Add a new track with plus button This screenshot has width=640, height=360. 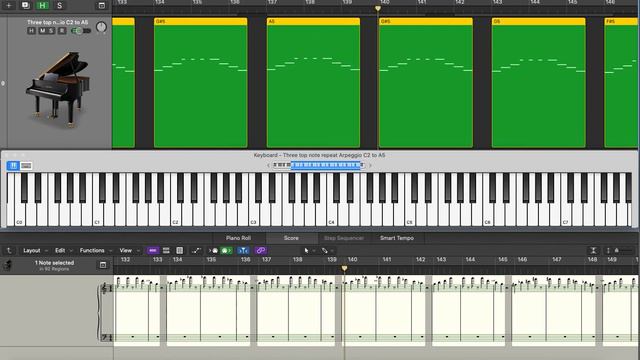(x=9, y=5)
